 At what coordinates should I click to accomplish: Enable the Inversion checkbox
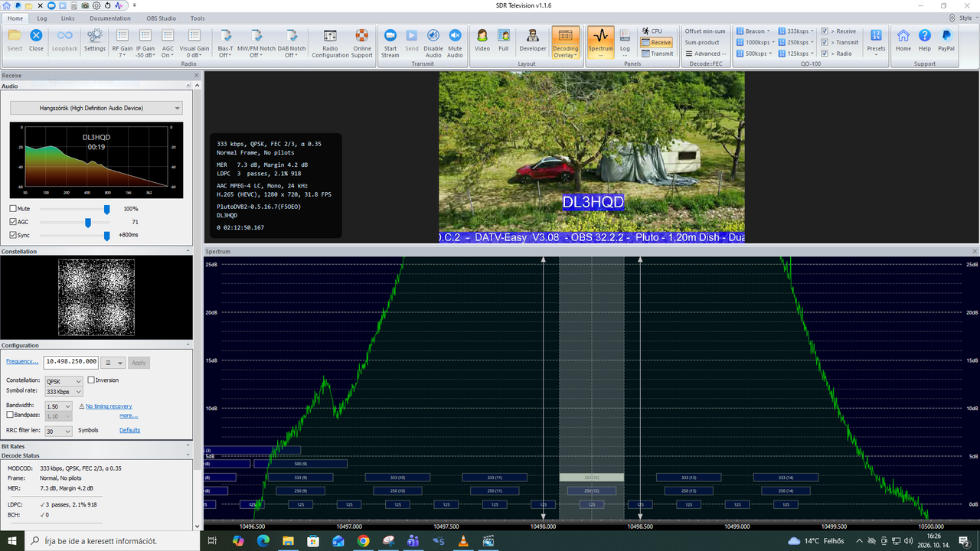pyautogui.click(x=92, y=380)
